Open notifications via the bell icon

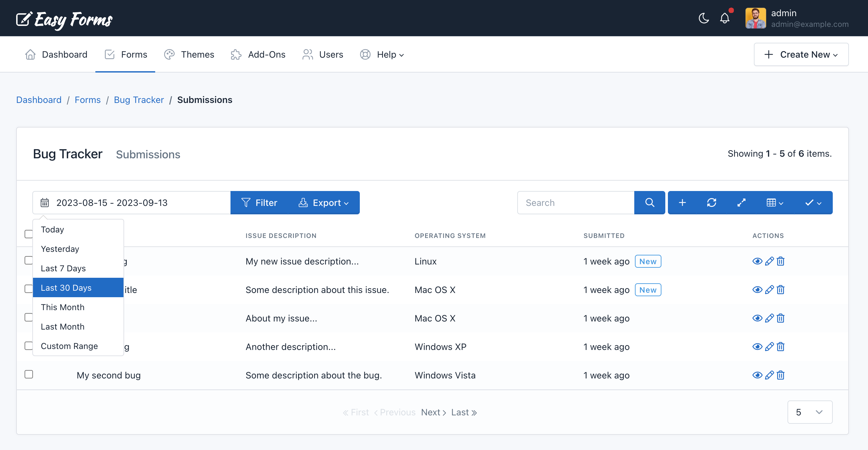click(724, 18)
